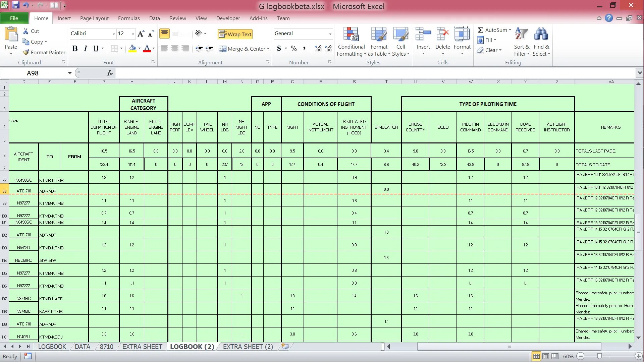Open the Formulas ribbon tab

coord(128,18)
